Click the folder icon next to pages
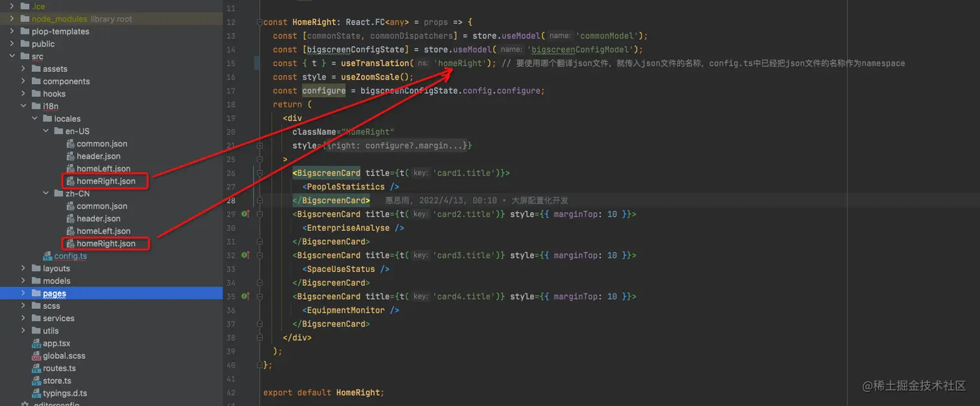 36,293
